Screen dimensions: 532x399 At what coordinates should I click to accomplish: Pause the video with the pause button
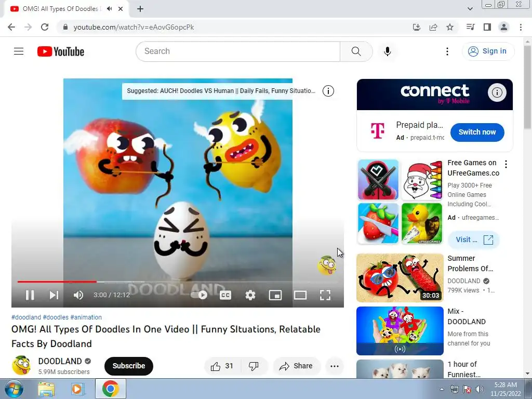(30, 295)
